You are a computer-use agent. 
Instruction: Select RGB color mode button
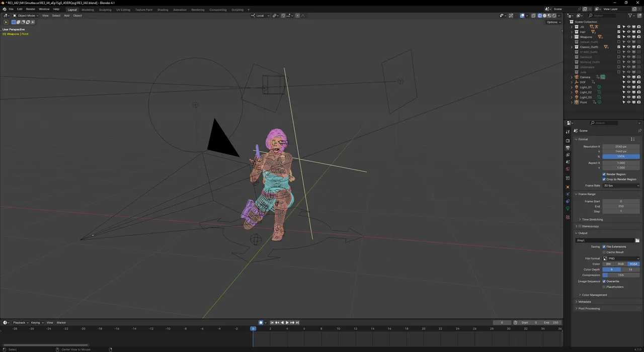(x=621, y=264)
